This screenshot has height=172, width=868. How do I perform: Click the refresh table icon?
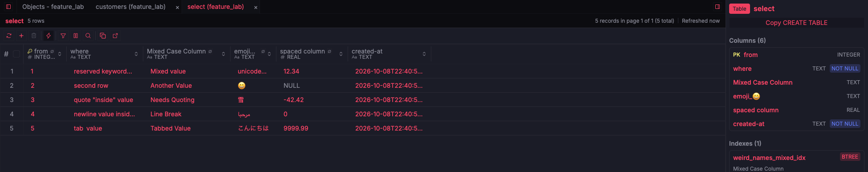click(x=9, y=36)
